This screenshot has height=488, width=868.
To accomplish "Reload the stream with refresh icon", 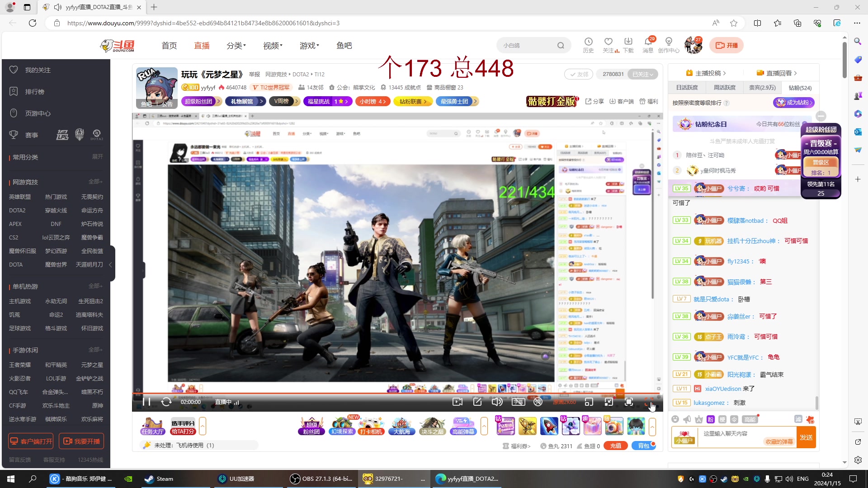I will [x=166, y=402].
